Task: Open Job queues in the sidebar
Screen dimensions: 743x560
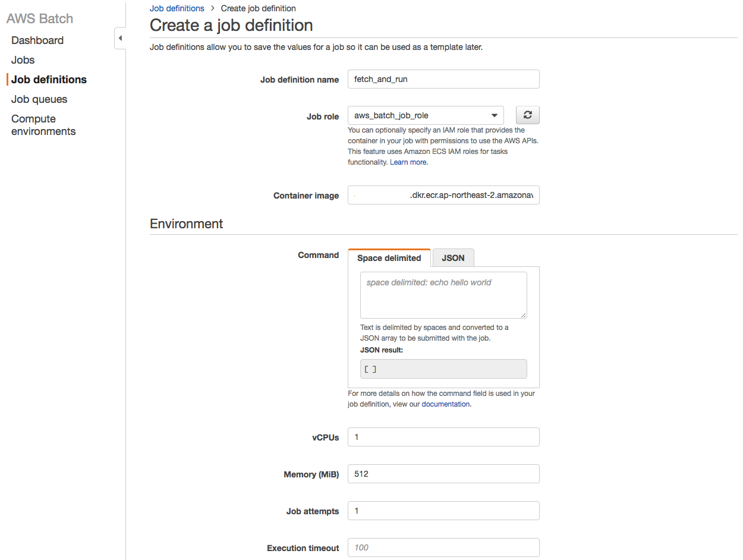Action: (x=39, y=99)
